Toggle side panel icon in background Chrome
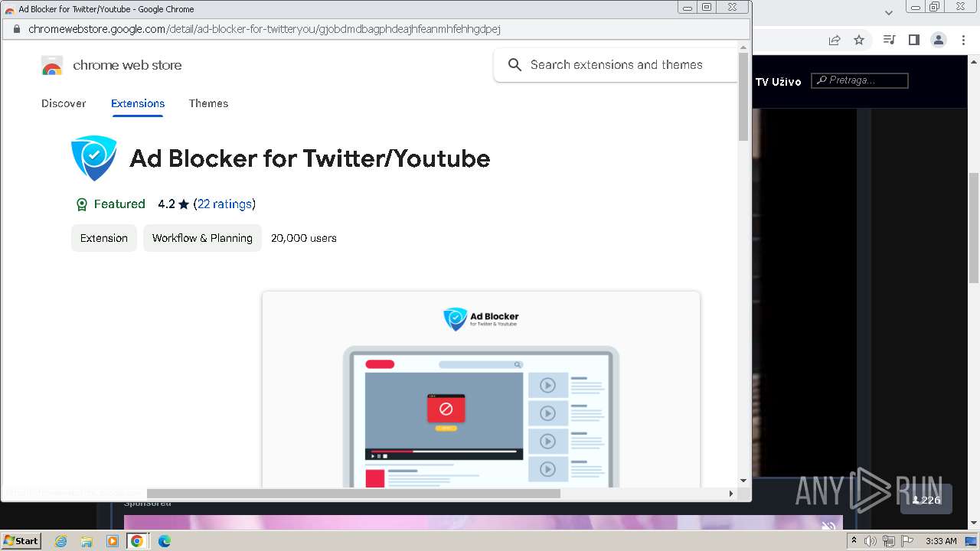The width and height of the screenshot is (980, 551). (913, 40)
